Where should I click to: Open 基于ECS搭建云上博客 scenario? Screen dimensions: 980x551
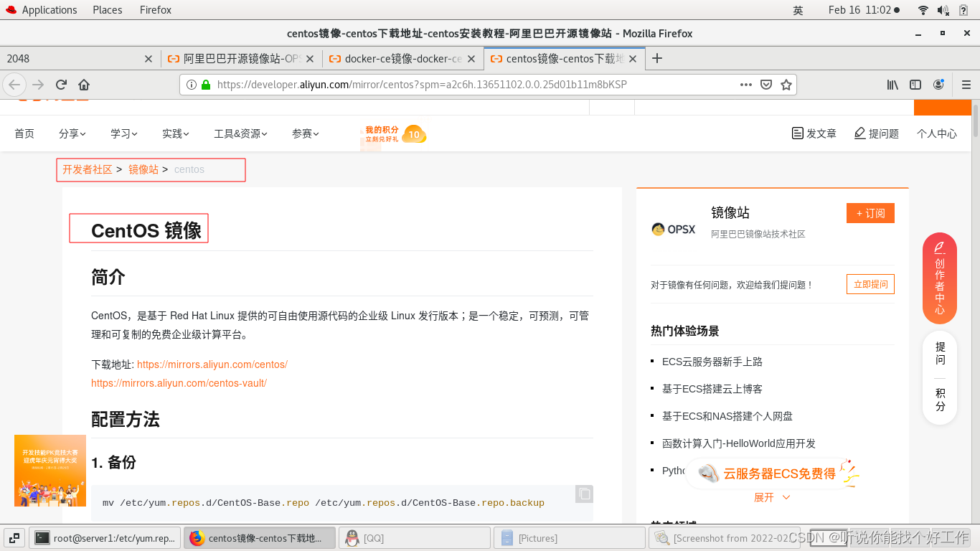coord(712,389)
